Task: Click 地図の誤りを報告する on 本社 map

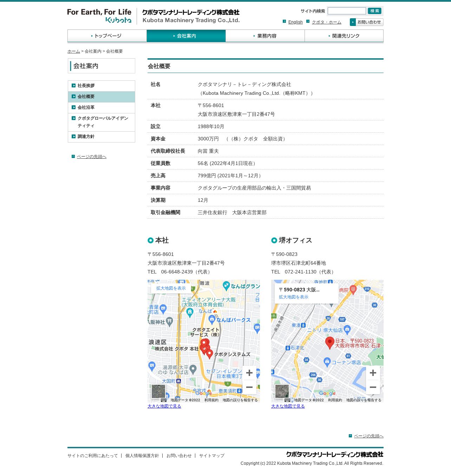Action: 240,400
